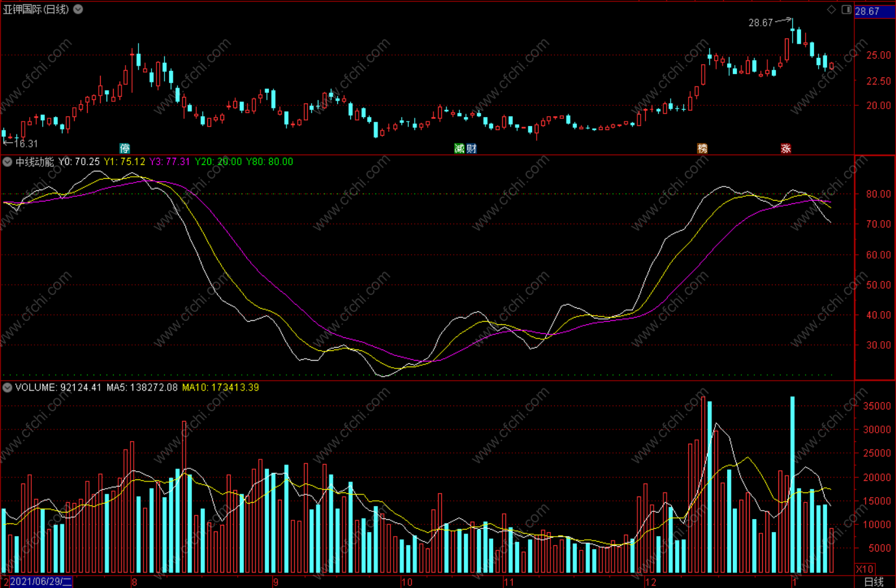The height and width of the screenshot is (588, 896).
Task: Expand the VOLUME indicator panel menu
Action: pyautogui.click(x=7, y=387)
